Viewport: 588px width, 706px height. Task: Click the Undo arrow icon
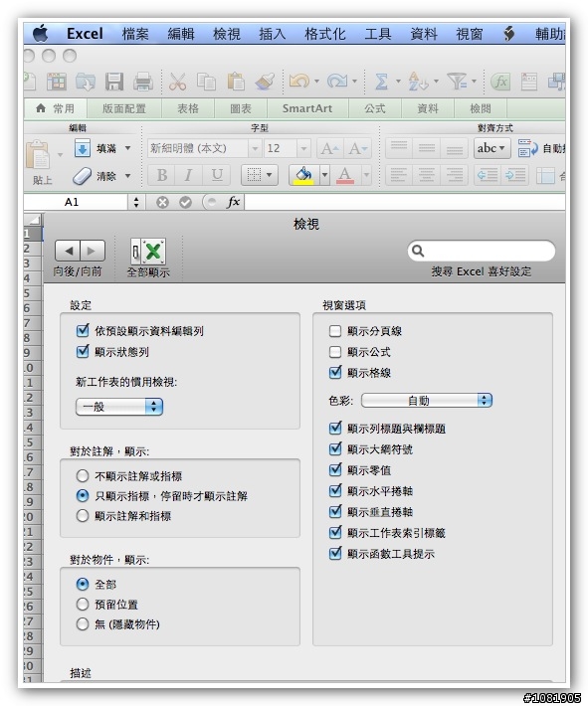point(298,82)
